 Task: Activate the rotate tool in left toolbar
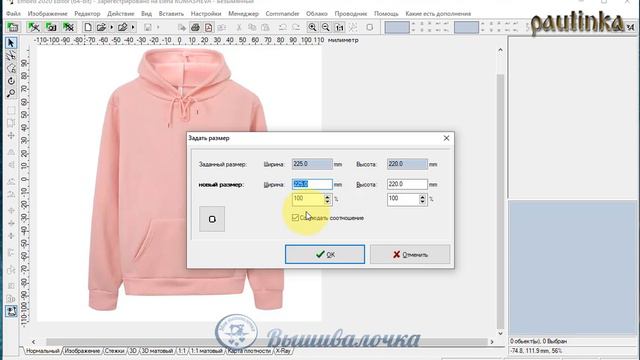11,81
